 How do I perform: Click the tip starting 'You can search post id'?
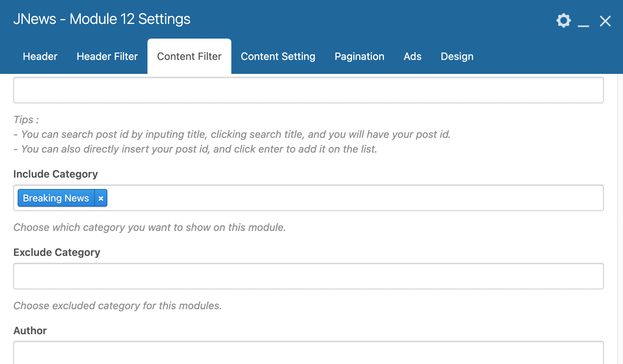click(x=232, y=135)
